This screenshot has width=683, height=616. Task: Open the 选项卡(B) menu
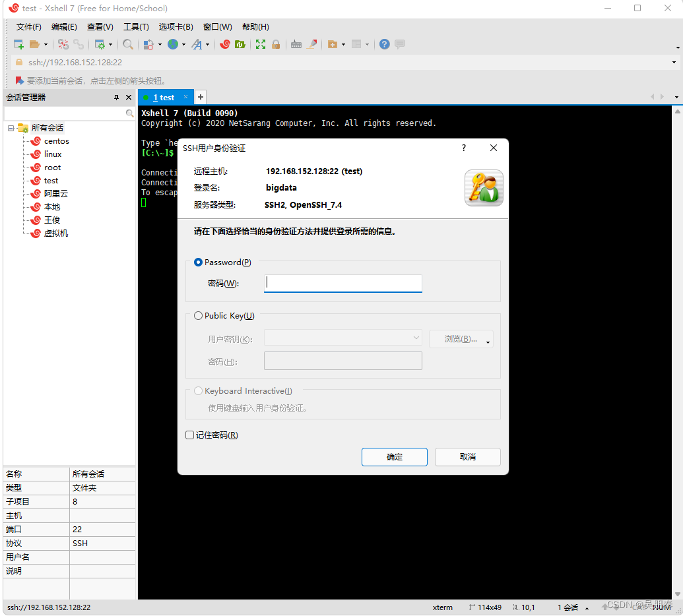click(176, 27)
